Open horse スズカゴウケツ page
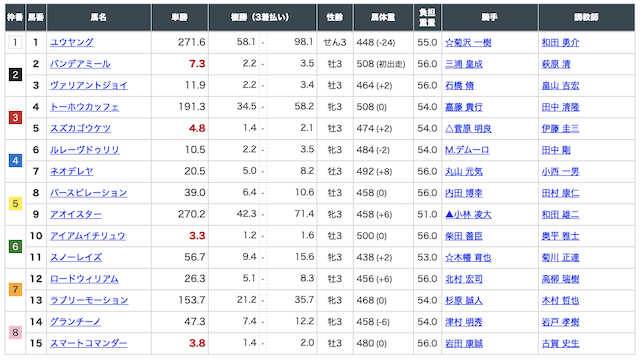640x360 pixels. click(x=80, y=128)
